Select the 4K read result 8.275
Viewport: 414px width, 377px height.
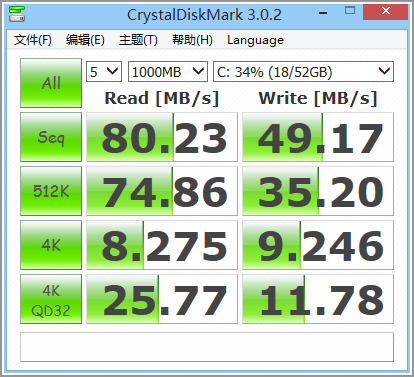click(162, 245)
